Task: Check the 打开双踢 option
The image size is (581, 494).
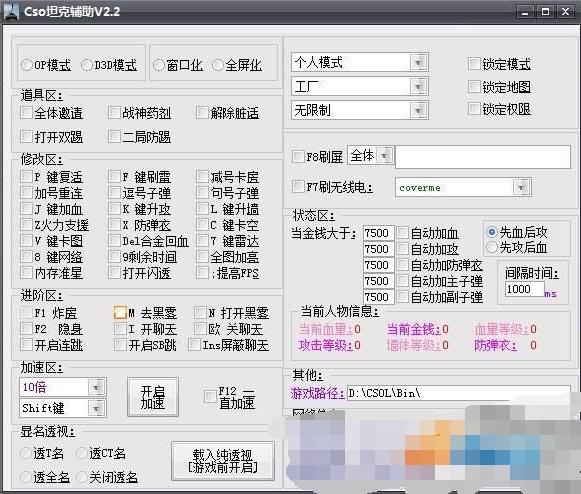Action: 26,136
